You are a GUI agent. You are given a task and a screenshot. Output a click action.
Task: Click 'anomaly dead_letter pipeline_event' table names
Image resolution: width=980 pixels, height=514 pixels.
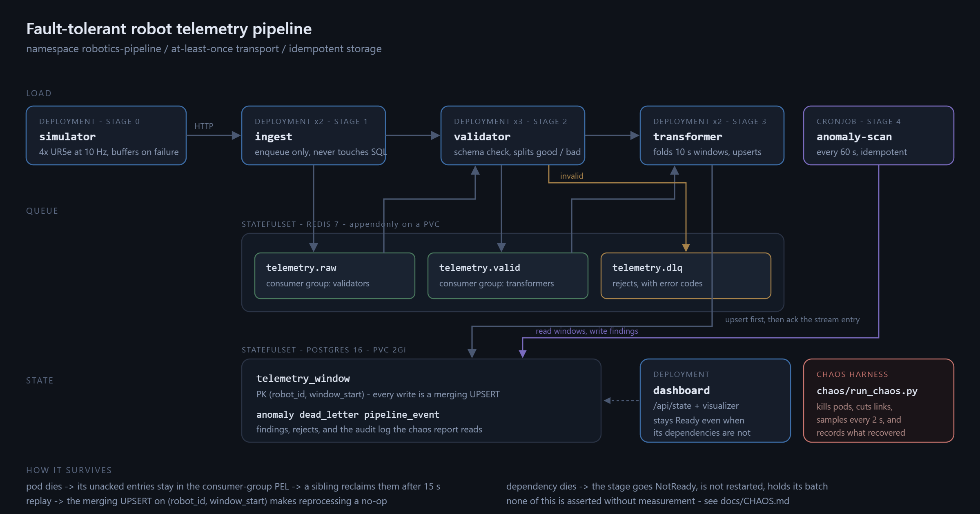pos(348,414)
